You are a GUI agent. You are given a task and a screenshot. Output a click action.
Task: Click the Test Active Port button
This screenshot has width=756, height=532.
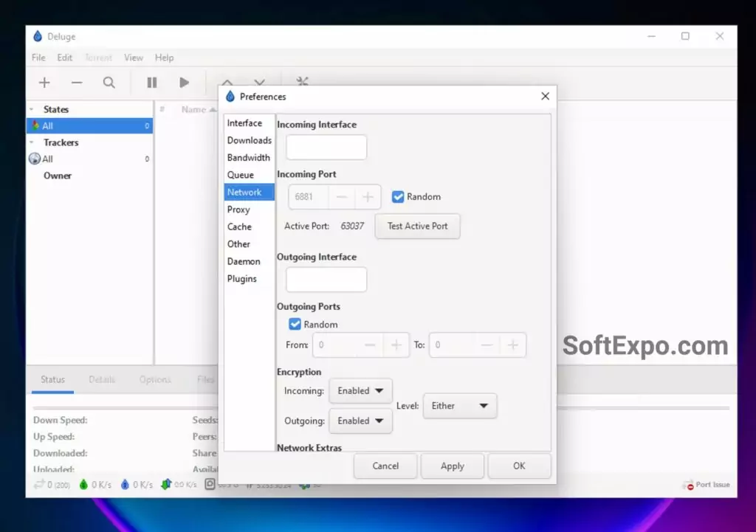417,227
